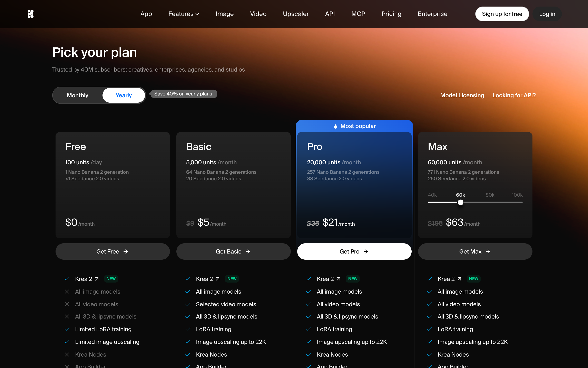Click 'Krea Nodes' in Max plan

click(453, 355)
